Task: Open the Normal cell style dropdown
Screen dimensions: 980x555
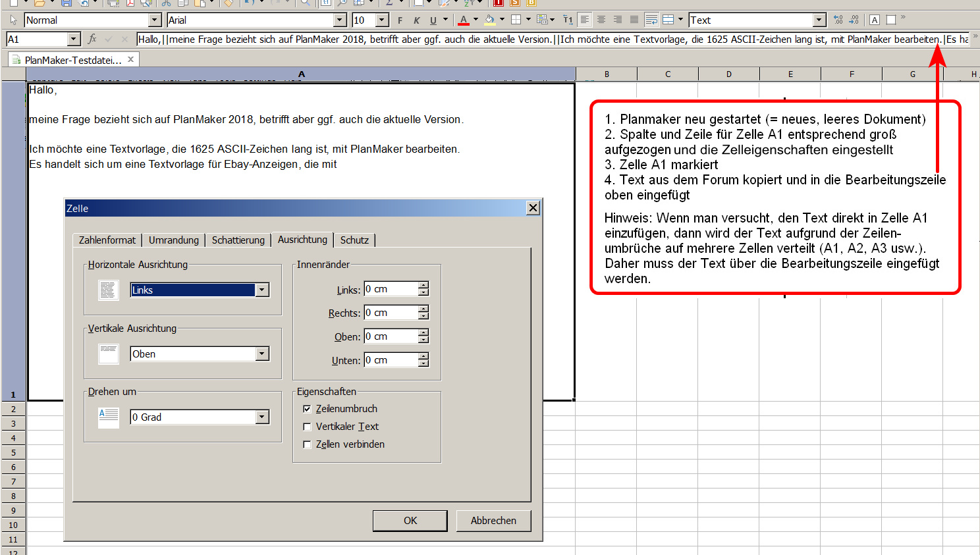Action: (155, 20)
